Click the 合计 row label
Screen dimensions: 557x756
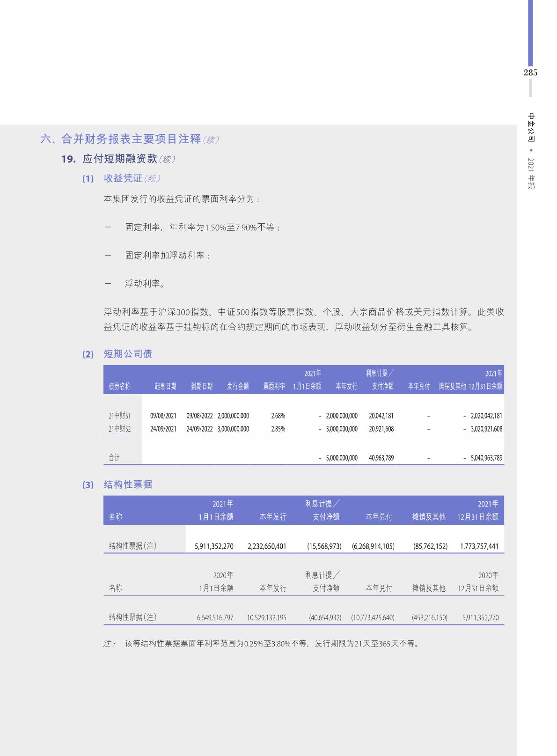tap(114, 458)
